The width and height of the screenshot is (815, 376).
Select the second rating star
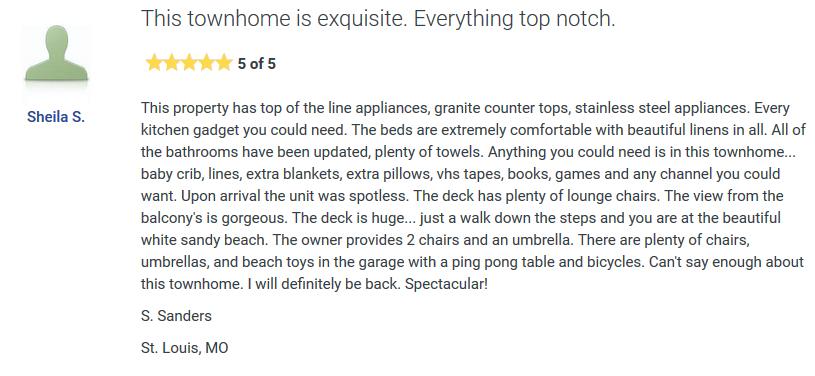point(172,63)
